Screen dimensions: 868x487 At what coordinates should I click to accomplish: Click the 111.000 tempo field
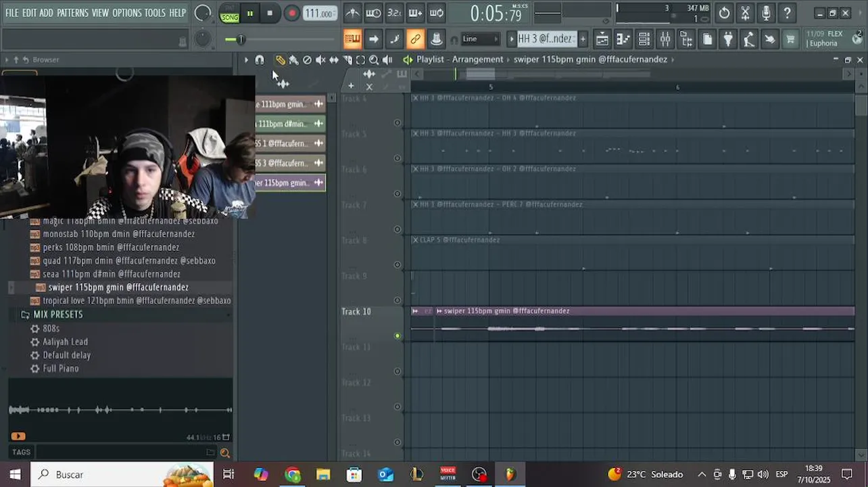click(320, 14)
